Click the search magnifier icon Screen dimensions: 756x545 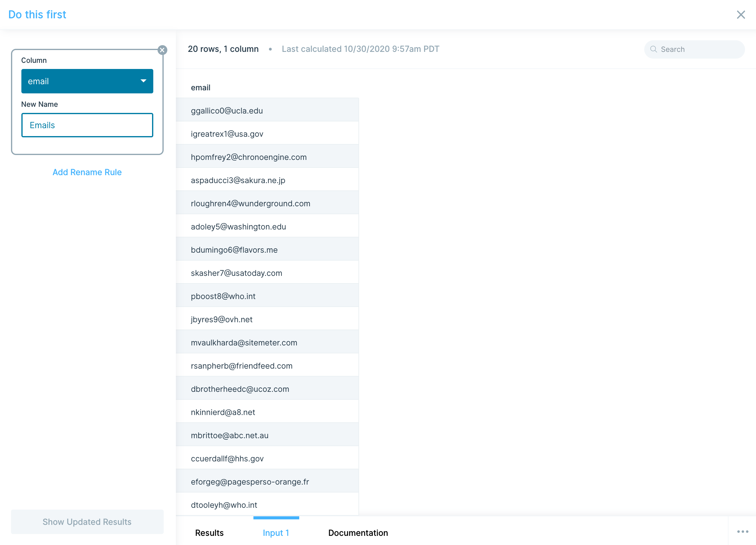[x=653, y=49]
